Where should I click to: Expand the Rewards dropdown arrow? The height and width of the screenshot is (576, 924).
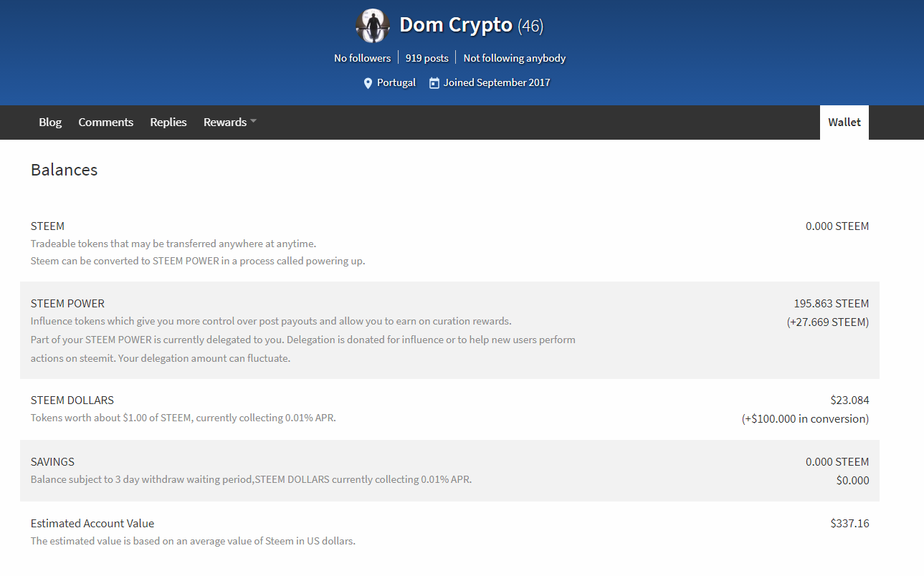(253, 122)
